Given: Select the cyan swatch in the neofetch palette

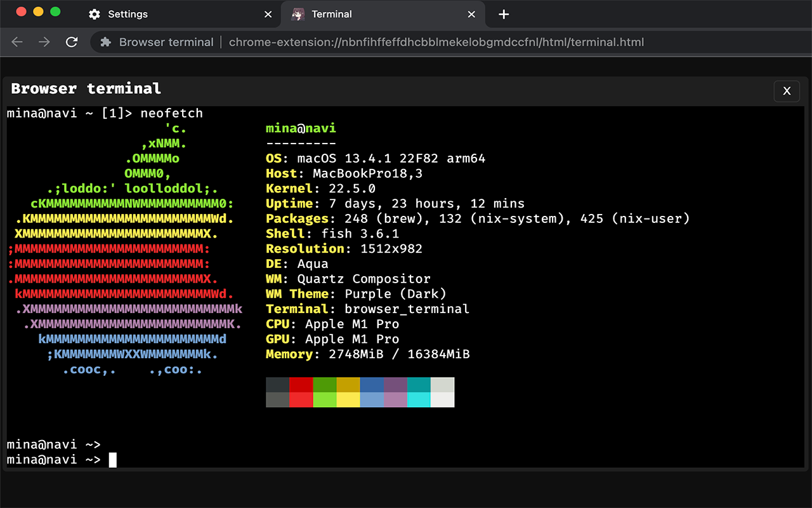Looking at the screenshot, I should pyautogui.click(x=419, y=392).
